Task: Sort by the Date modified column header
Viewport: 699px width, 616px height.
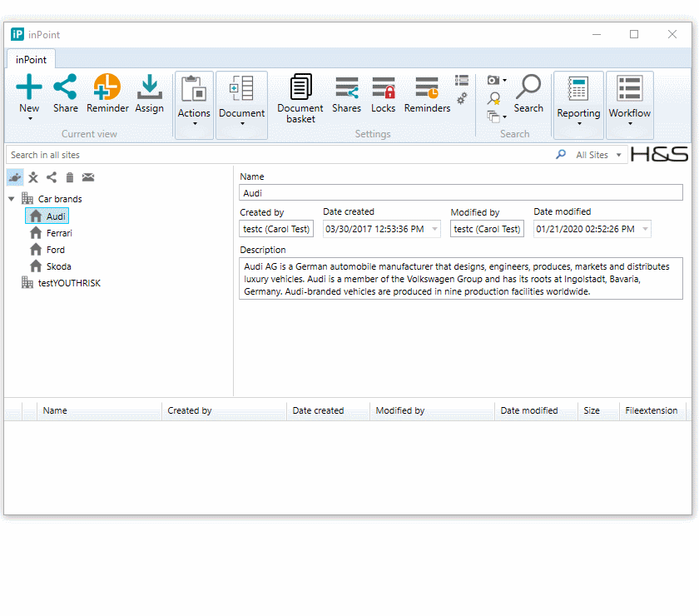Action: (x=528, y=410)
